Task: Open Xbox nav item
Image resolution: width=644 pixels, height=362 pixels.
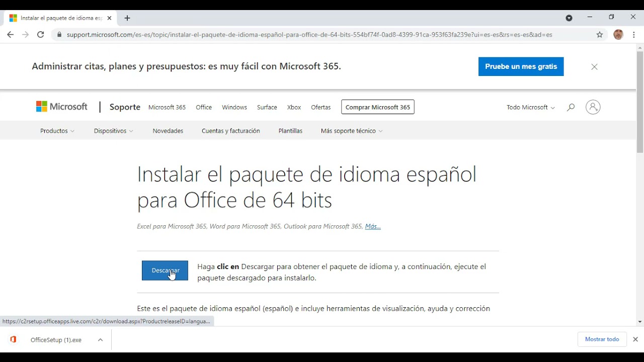Action: click(294, 107)
